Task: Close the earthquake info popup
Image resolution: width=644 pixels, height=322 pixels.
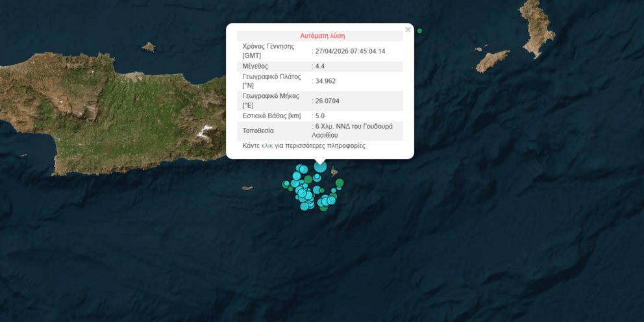Action: 408,30
